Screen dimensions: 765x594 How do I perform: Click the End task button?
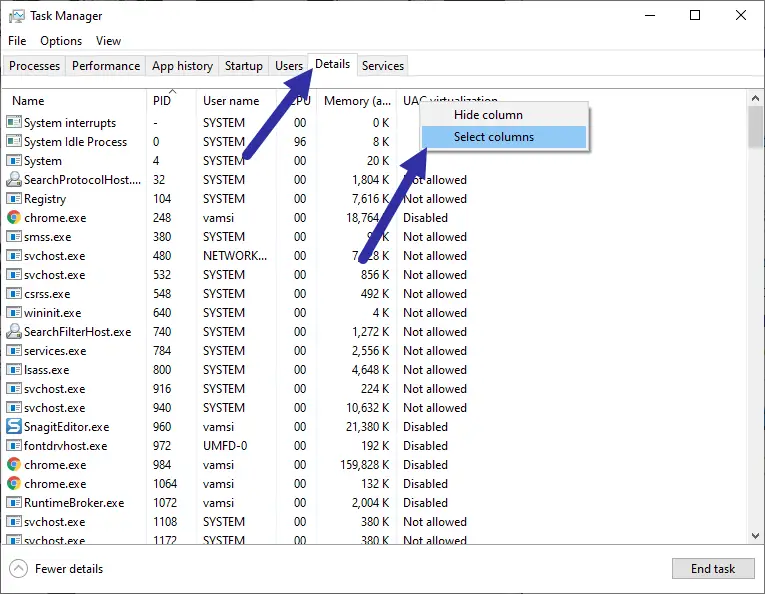tap(713, 569)
